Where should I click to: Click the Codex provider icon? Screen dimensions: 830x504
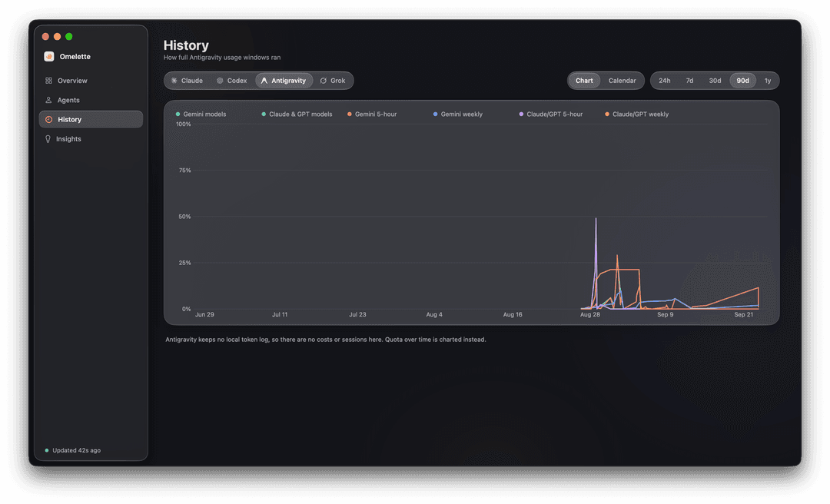[220, 81]
